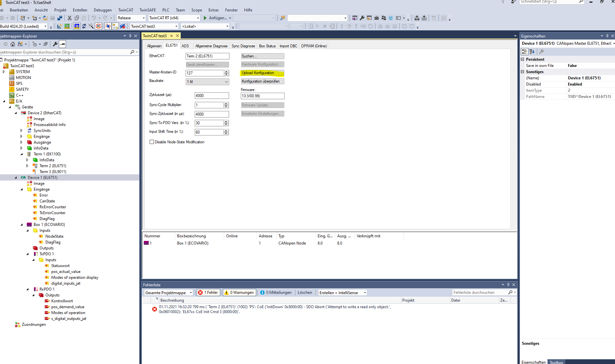Select the pos_actual_value tree item
The width and height of the screenshot is (615, 364).
[x=66, y=272]
